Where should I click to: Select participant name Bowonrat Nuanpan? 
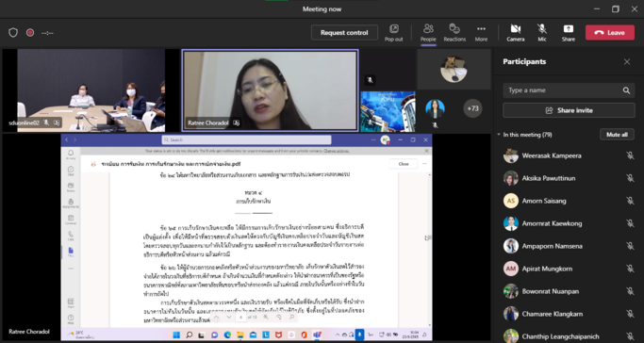point(551,291)
